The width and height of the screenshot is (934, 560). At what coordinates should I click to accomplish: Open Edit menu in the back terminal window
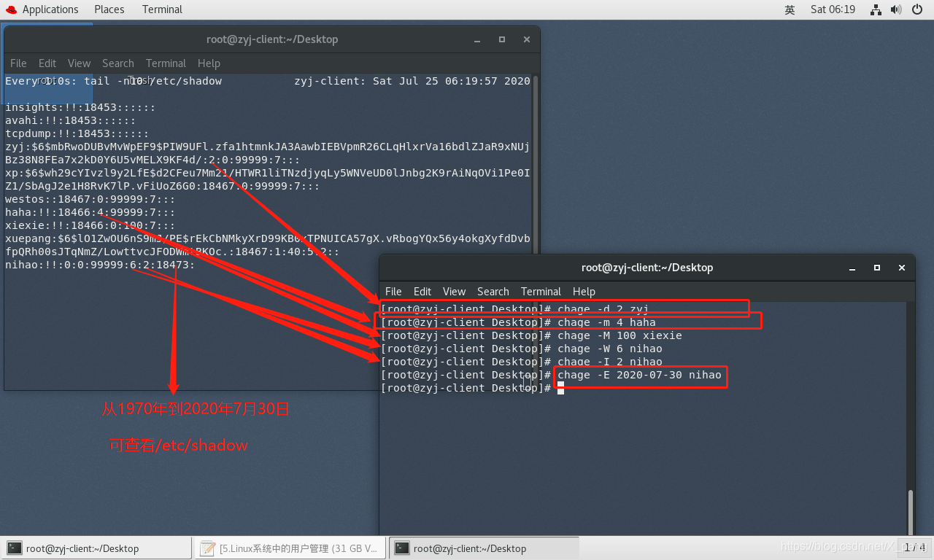[x=47, y=63]
